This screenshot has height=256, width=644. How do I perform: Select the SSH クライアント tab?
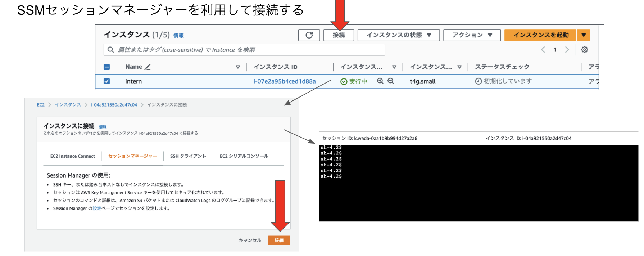(x=188, y=156)
